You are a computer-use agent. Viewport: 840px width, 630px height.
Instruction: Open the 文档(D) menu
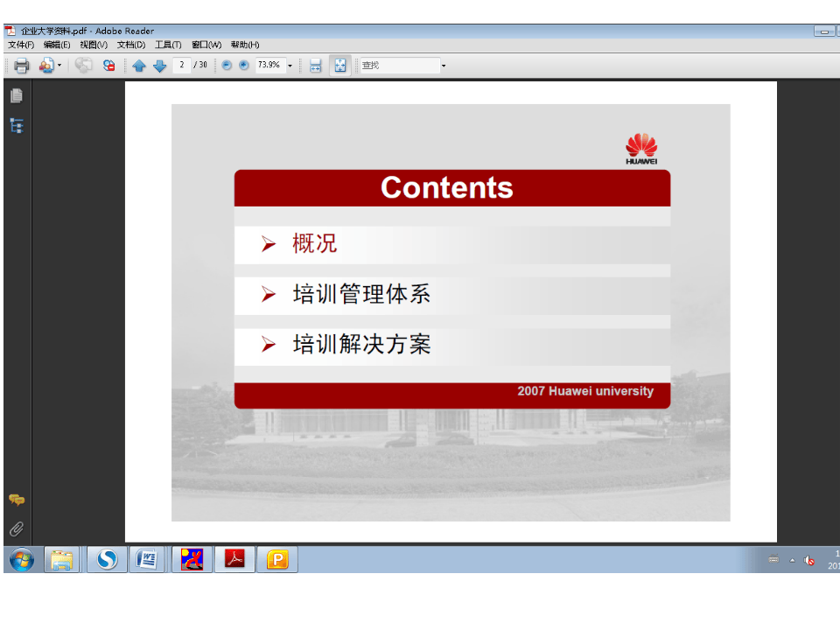131,45
